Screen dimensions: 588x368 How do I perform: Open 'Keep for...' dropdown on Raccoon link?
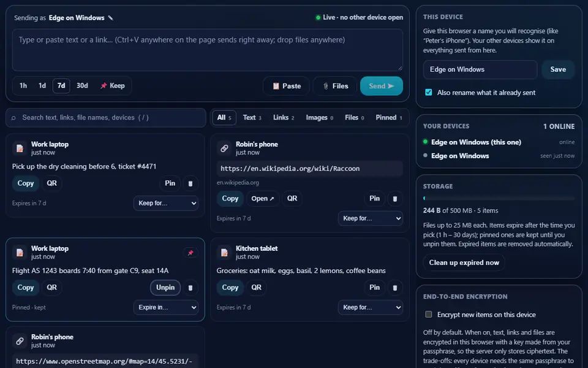(371, 218)
